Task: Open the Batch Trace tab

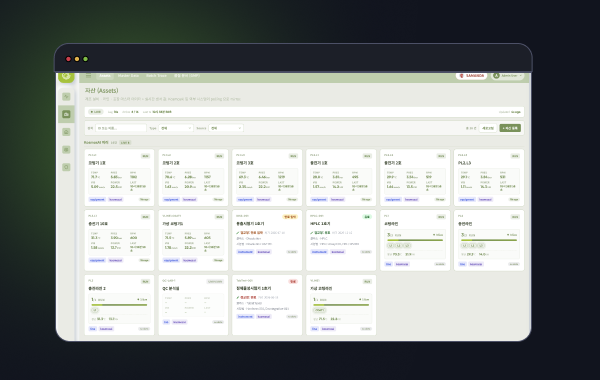Action: tap(156, 76)
